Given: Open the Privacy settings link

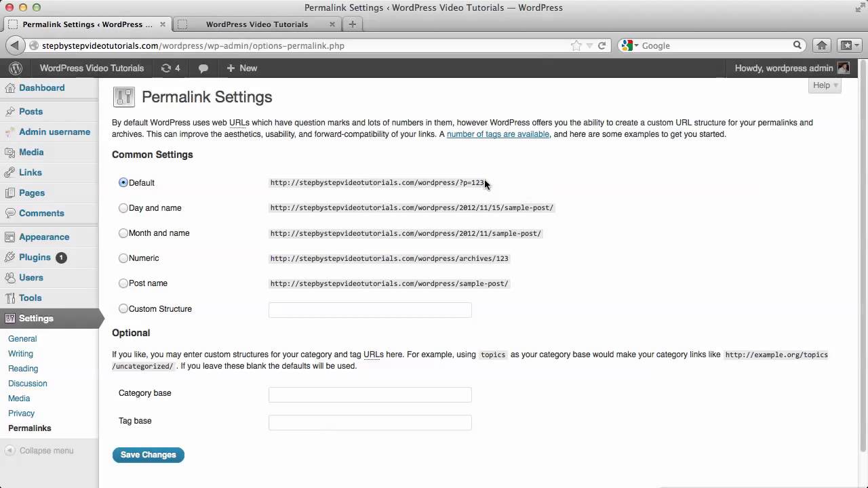Looking at the screenshot, I should (x=21, y=413).
